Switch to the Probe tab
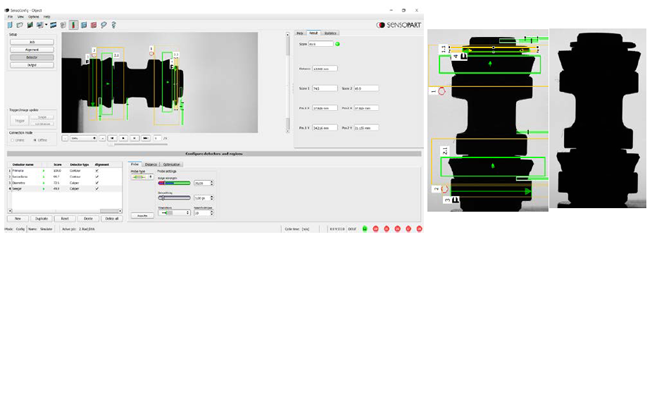Viewport: 650px width, 400px height. pyautogui.click(x=135, y=165)
